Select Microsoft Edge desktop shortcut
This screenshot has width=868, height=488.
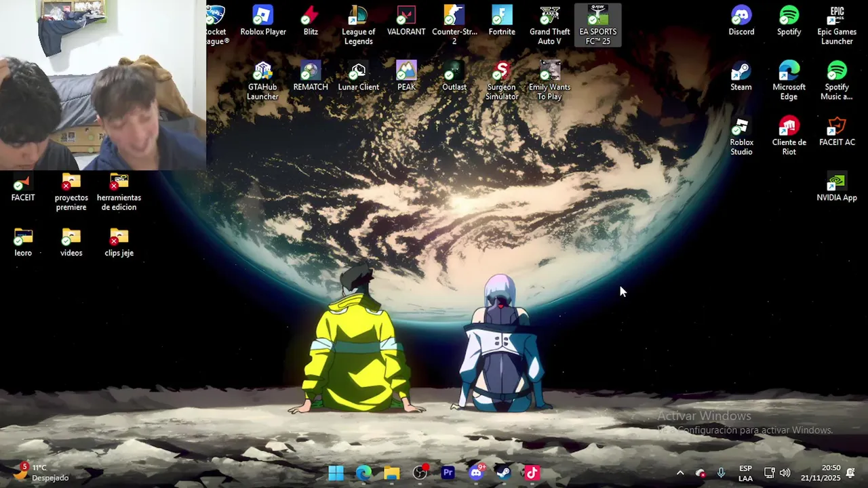coord(789,81)
